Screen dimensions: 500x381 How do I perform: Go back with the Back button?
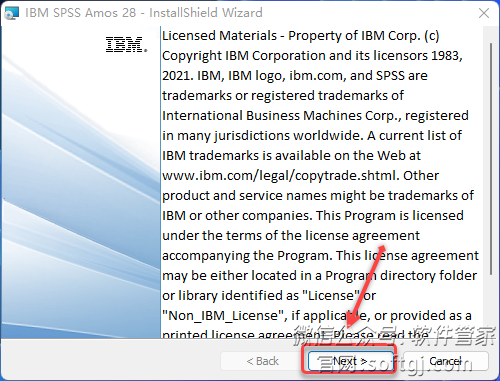(x=262, y=361)
